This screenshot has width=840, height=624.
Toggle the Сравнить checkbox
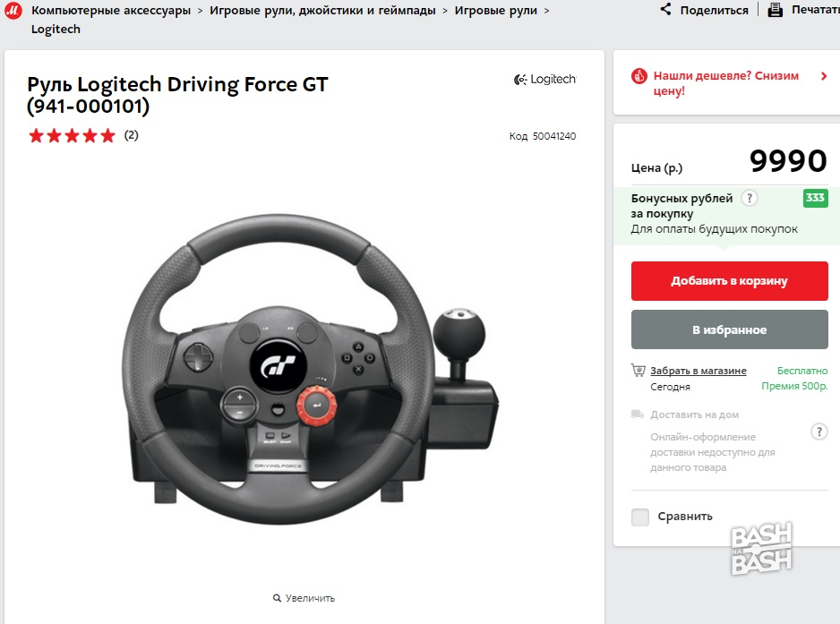pyautogui.click(x=640, y=517)
